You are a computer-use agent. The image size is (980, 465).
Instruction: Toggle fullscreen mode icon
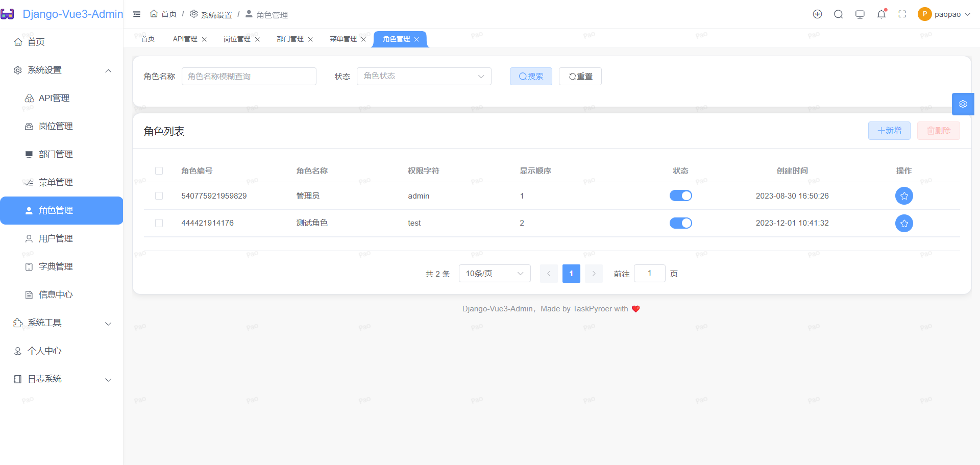click(x=902, y=14)
